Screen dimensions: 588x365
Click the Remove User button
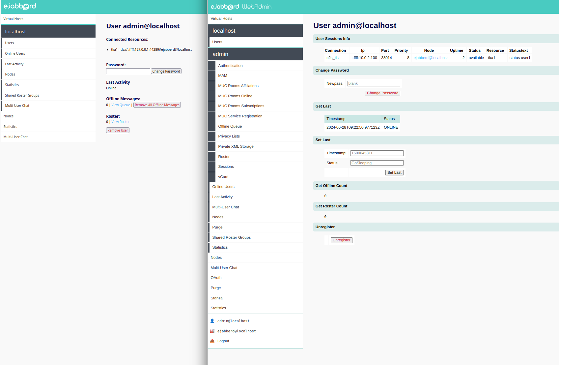tap(118, 130)
